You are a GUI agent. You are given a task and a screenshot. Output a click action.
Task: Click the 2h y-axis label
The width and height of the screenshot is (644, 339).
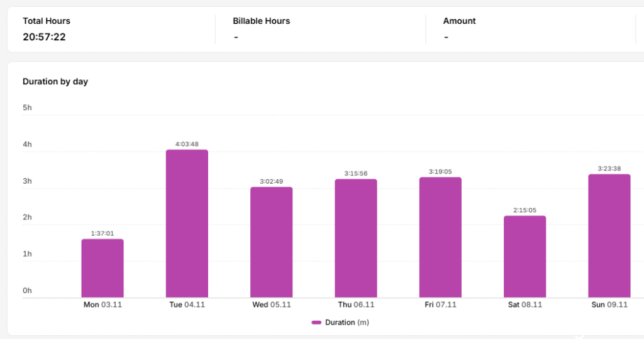(27, 217)
